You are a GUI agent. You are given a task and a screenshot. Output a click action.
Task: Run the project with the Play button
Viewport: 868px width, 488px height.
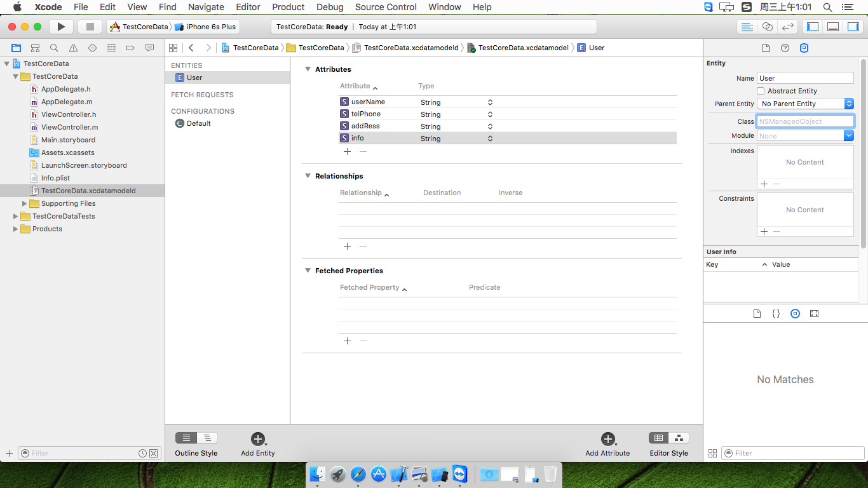[61, 27]
